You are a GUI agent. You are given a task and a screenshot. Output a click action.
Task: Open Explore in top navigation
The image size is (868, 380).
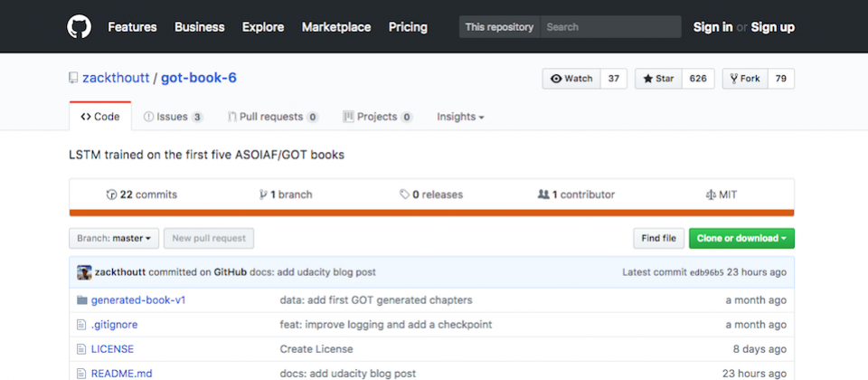point(263,26)
